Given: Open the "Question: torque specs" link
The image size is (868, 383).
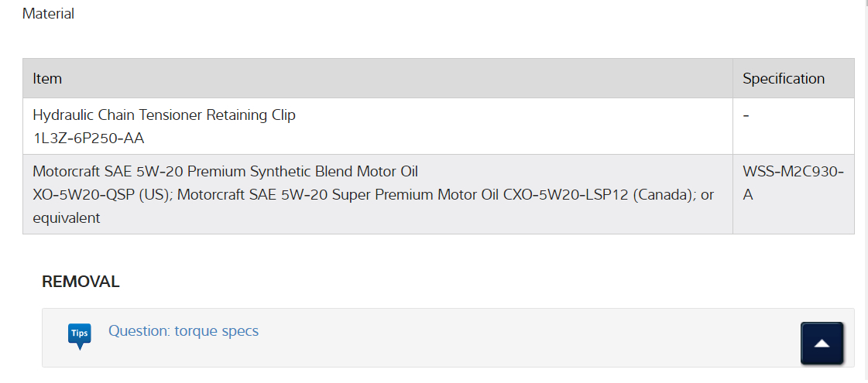Looking at the screenshot, I should 184,331.
